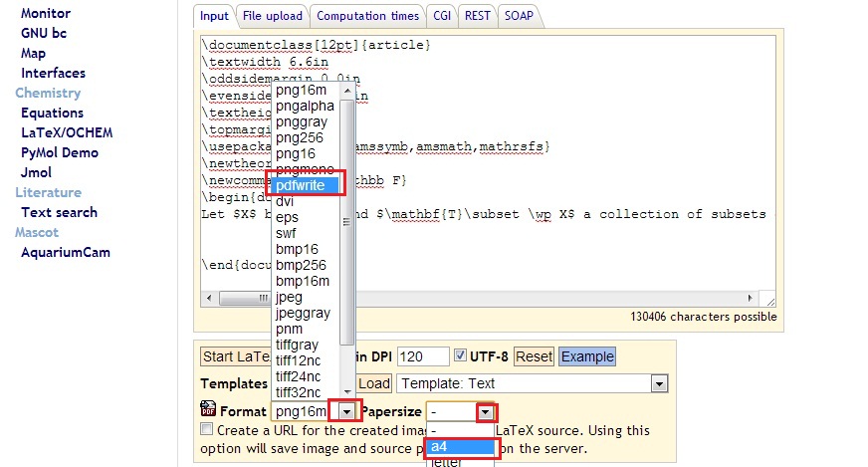The height and width of the screenshot is (467, 868).
Task: Click into the DPI input field
Action: click(423, 356)
